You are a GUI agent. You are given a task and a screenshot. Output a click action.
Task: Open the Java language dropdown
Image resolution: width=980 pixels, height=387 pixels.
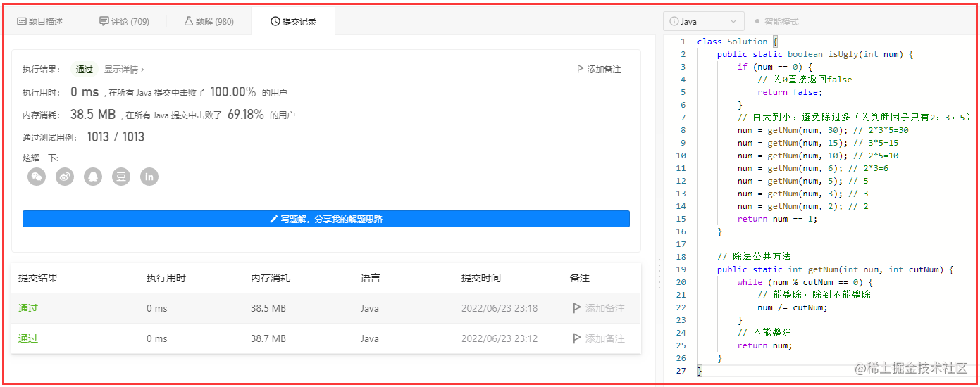pyautogui.click(x=703, y=22)
